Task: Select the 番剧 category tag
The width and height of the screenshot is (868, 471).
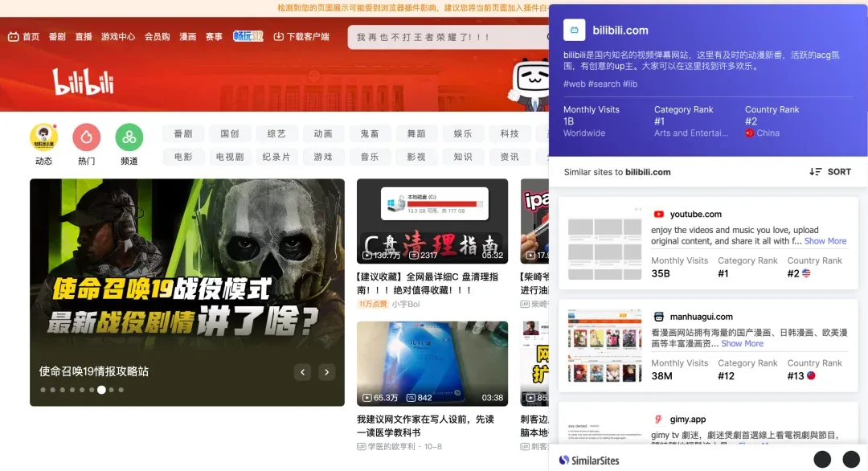Action: tap(183, 134)
